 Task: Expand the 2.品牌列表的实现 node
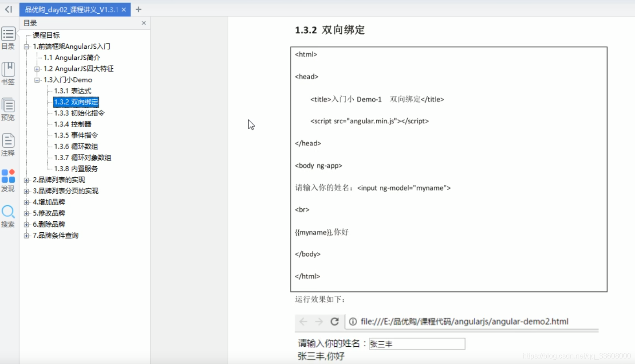tap(27, 180)
